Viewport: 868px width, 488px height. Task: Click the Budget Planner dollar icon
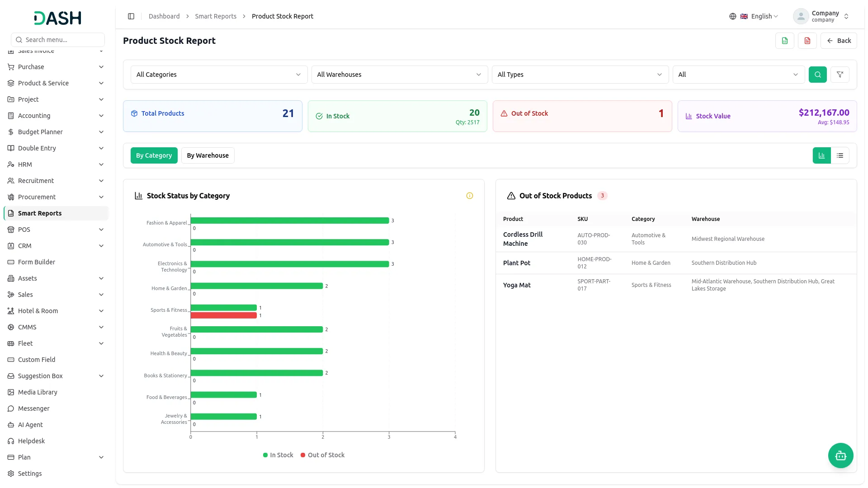point(11,132)
